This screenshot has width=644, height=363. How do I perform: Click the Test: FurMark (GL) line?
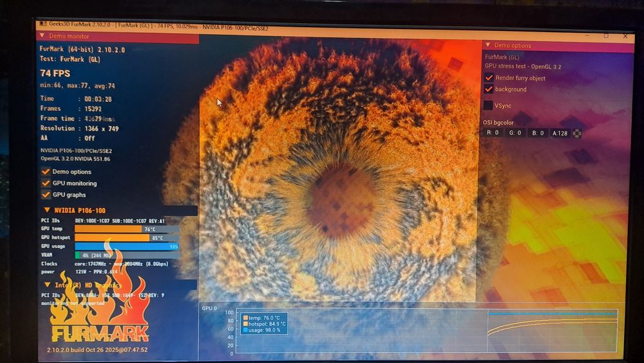(70, 59)
